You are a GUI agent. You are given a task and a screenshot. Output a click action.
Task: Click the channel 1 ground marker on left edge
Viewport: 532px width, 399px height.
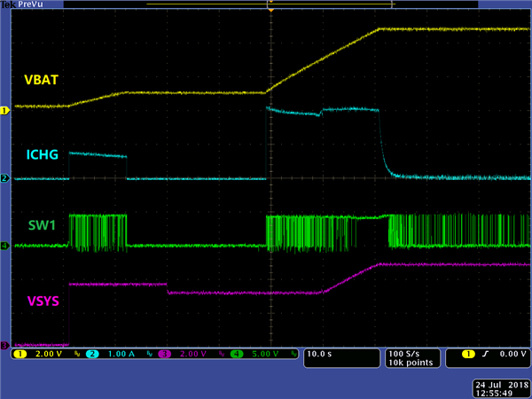point(4,110)
